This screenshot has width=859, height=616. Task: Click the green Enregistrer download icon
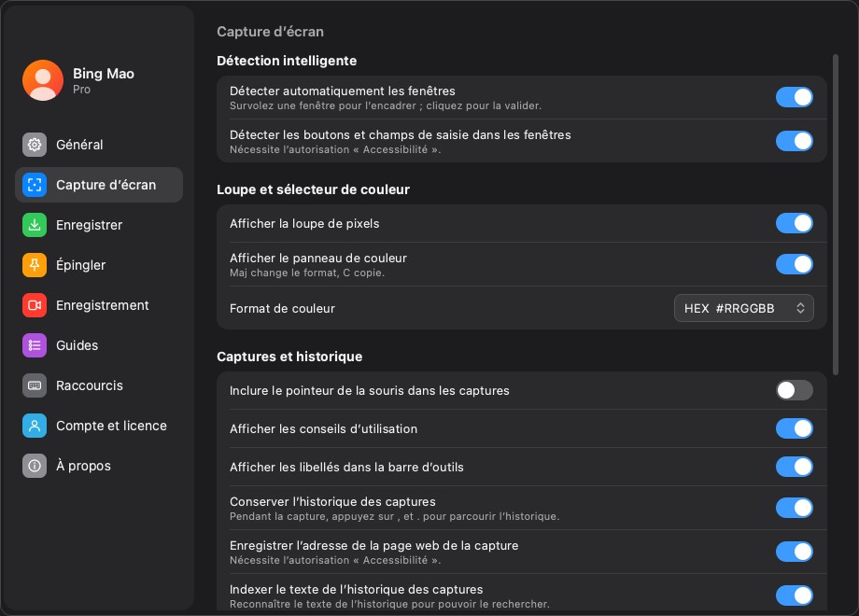[x=35, y=225]
